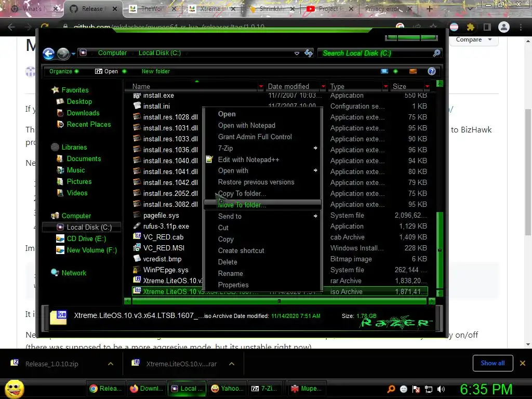
Task: Click the rufus-3.11p.exe file icon
Action: (137, 226)
